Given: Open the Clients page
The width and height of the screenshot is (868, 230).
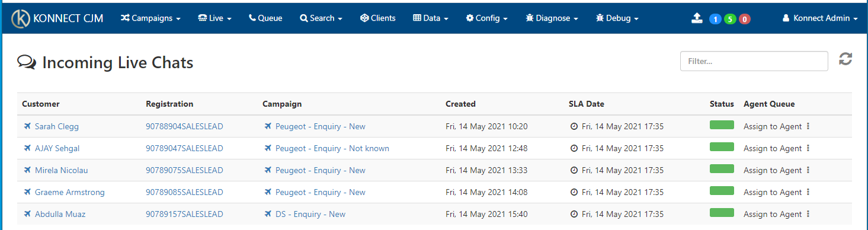Looking at the screenshot, I should (377, 18).
